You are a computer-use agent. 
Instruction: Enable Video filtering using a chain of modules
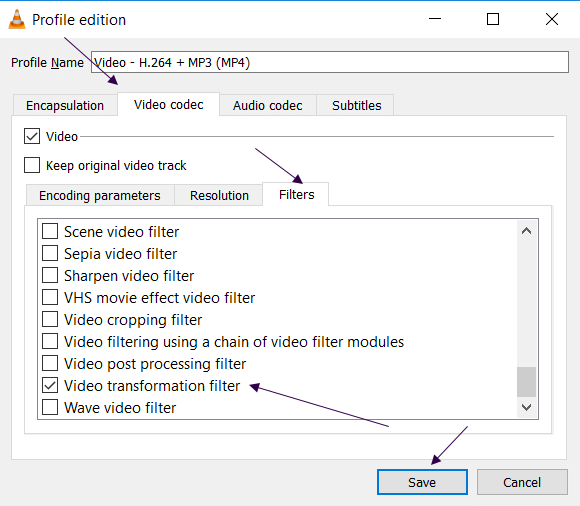point(50,341)
